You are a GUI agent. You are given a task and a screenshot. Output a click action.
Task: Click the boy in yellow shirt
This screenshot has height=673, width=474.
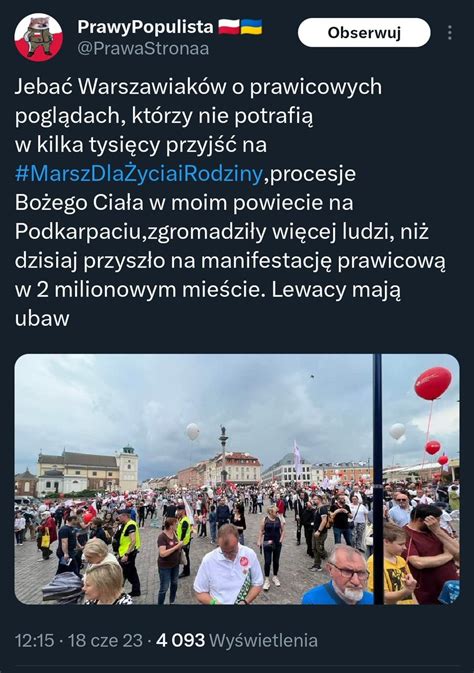tap(392, 563)
